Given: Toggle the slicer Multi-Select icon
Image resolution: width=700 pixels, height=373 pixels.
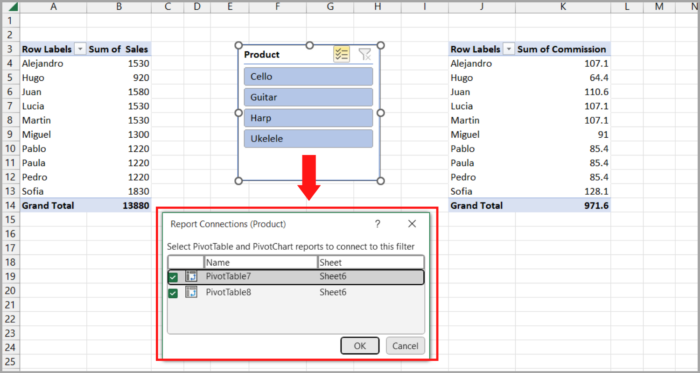Looking at the screenshot, I should tap(342, 54).
